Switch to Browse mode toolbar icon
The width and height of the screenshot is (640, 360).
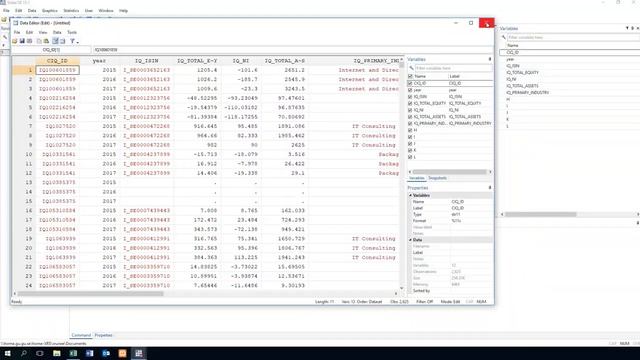click(62, 41)
